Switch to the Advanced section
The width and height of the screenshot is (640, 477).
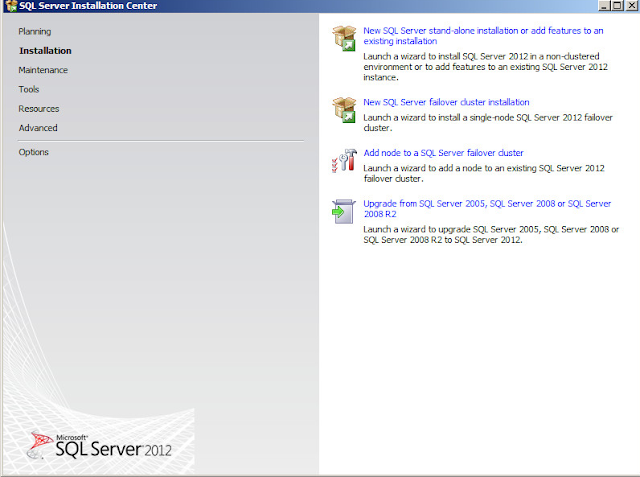tap(38, 128)
